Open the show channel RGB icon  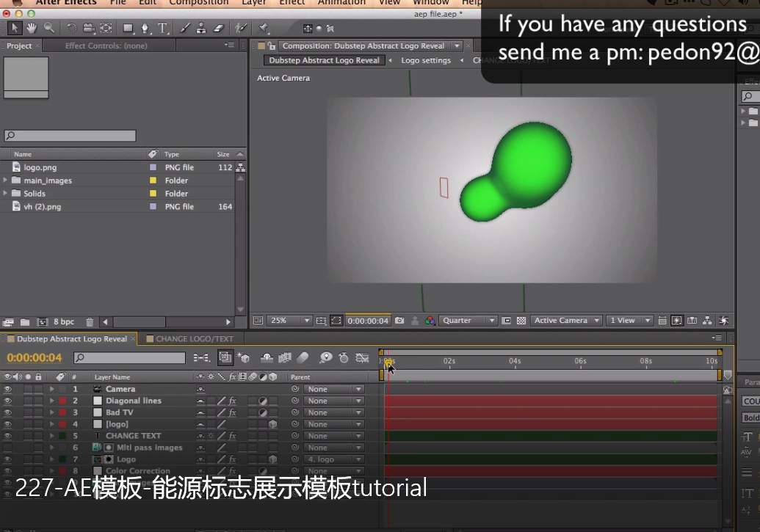[430, 320]
